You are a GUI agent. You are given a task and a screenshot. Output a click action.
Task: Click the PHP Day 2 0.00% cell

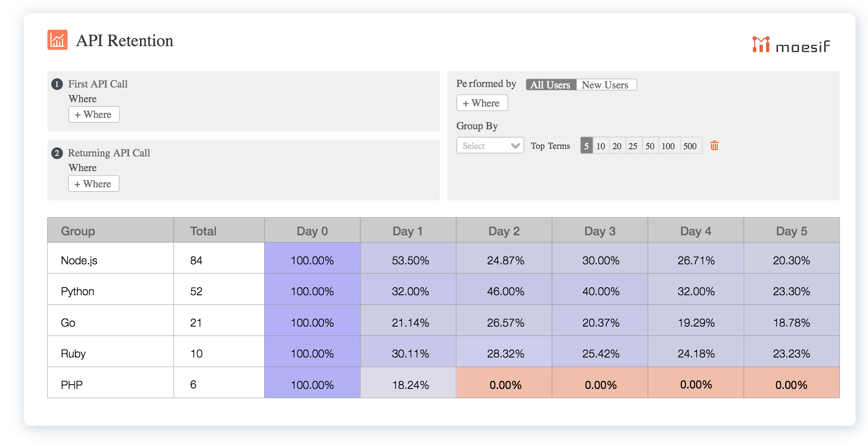505,385
